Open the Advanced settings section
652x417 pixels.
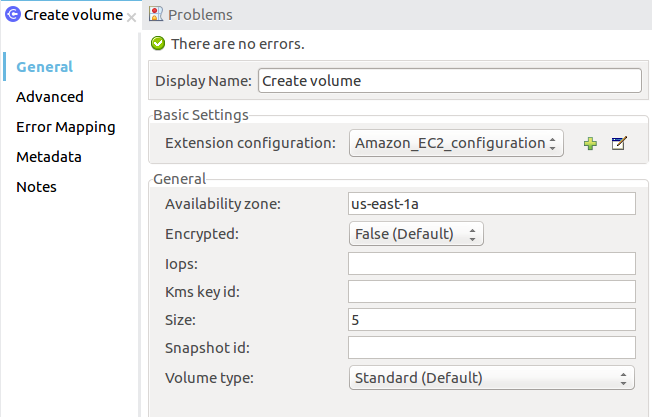50,97
